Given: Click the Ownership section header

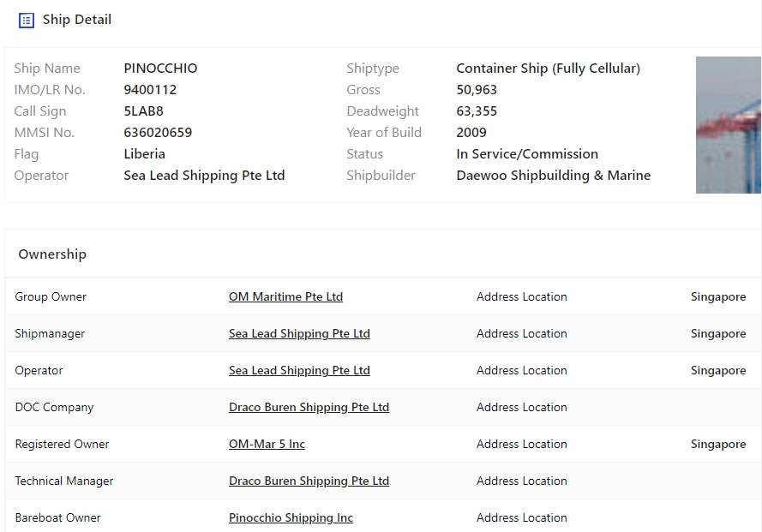Looking at the screenshot, I should pos(52,254).
